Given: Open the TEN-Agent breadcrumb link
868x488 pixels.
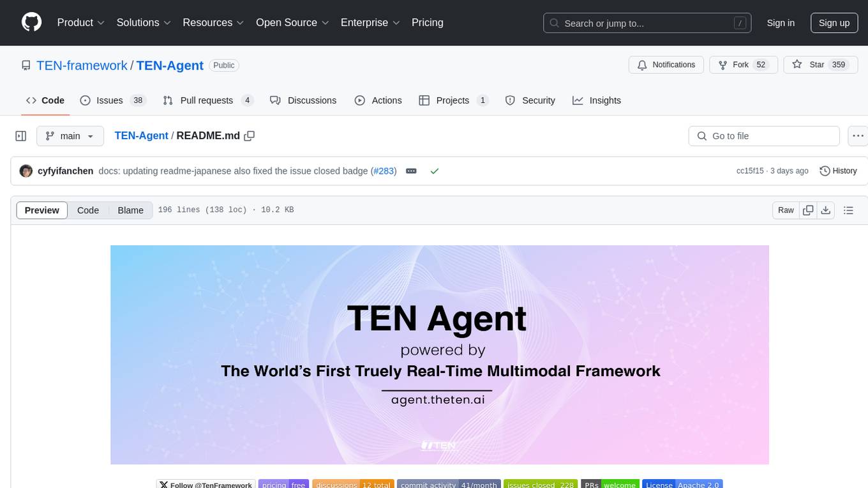Looking at the screenshot, I should [x=141, y=136].
